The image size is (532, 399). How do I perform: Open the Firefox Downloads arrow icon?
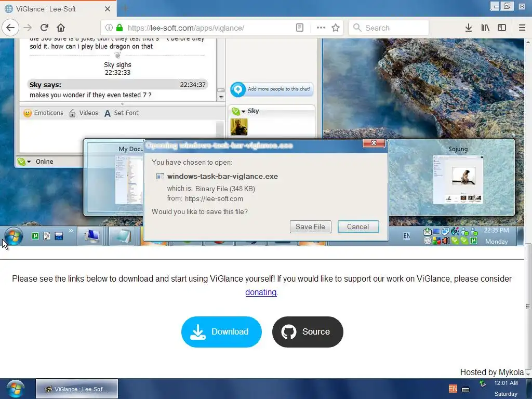click(x=469, y=28)
